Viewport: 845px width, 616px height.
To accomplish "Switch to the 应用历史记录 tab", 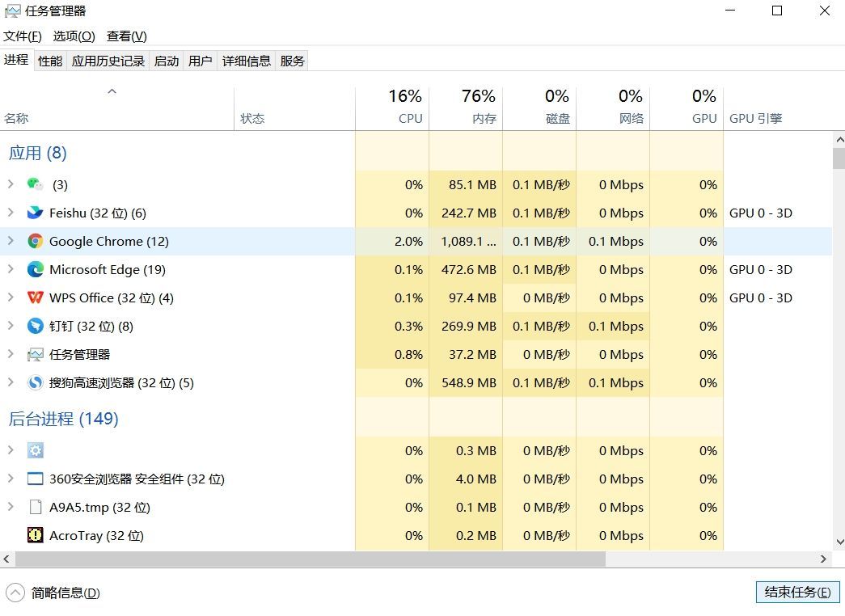I will point(108,61).
